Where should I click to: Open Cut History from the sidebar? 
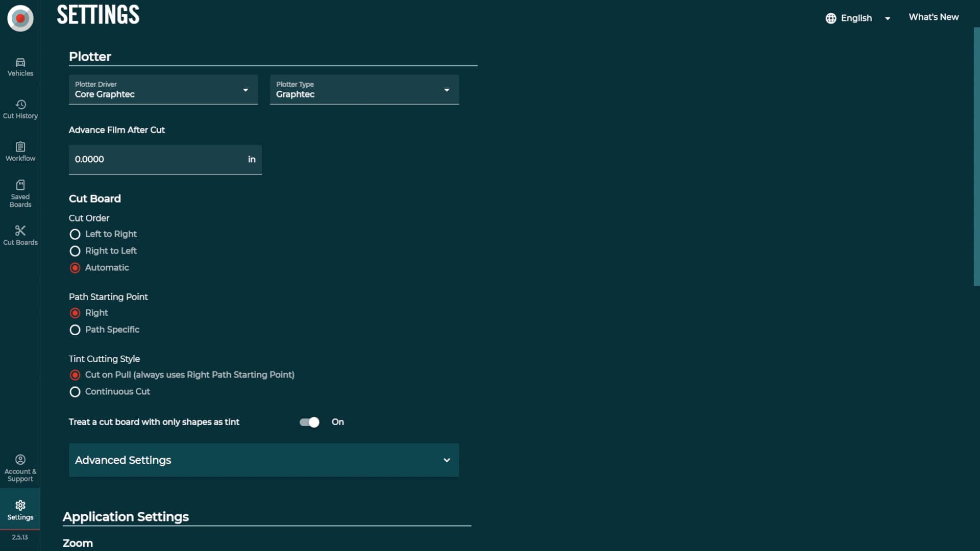(x=20, y=108)
